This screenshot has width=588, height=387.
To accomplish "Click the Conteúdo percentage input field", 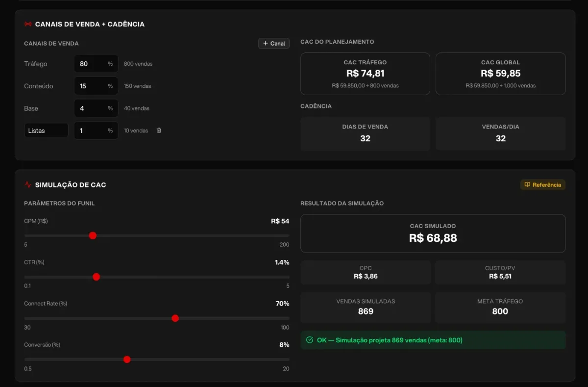I will pyautogui.click(x=96, y=86).
